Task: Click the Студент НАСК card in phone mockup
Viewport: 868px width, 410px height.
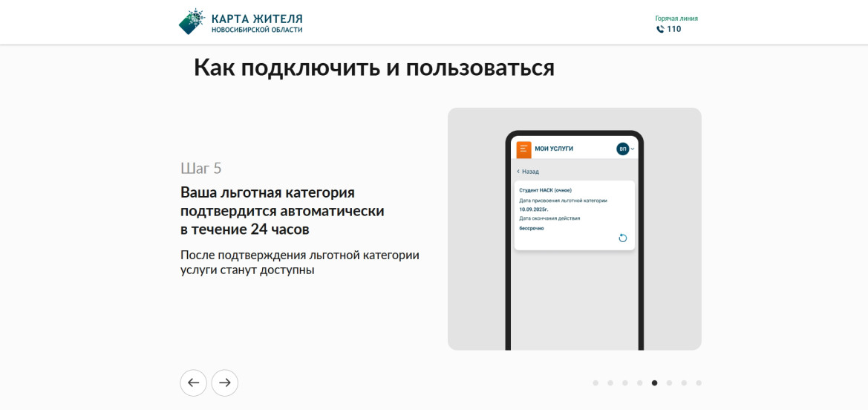Action: click(575, 215)
